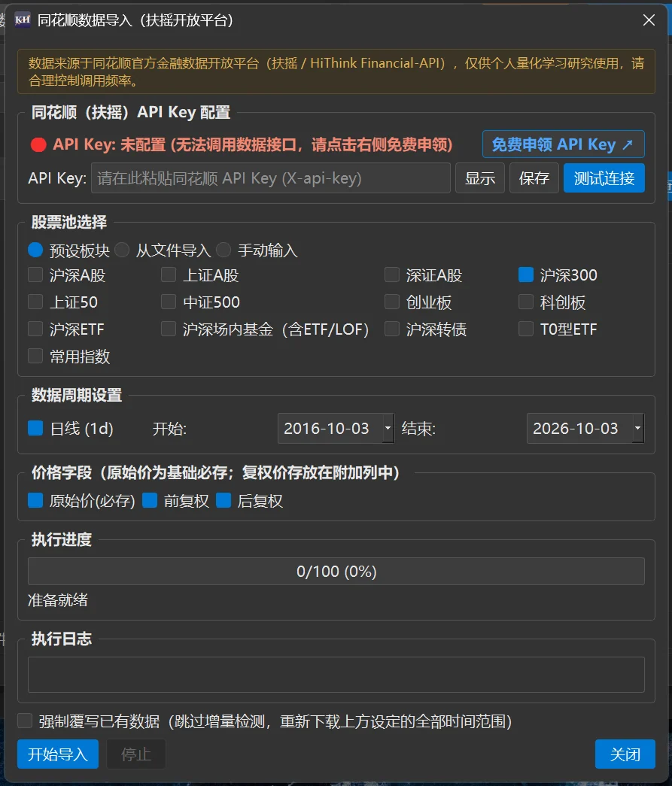Click the API Key input field

click(x=271, y=178)
